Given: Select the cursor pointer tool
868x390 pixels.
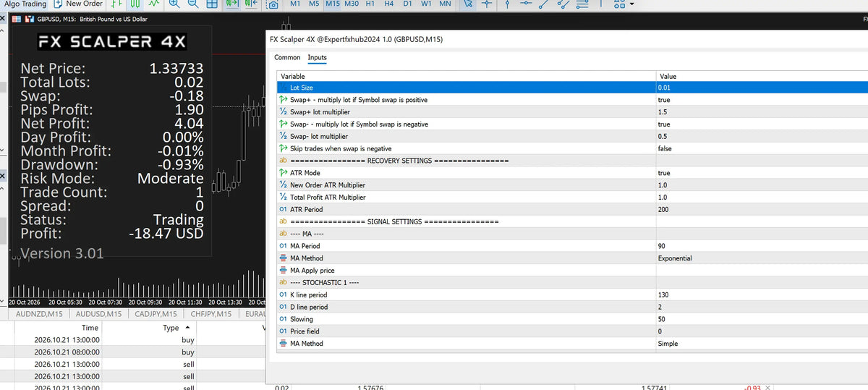Looking at the screenshot, I should [x=468, y=4].
